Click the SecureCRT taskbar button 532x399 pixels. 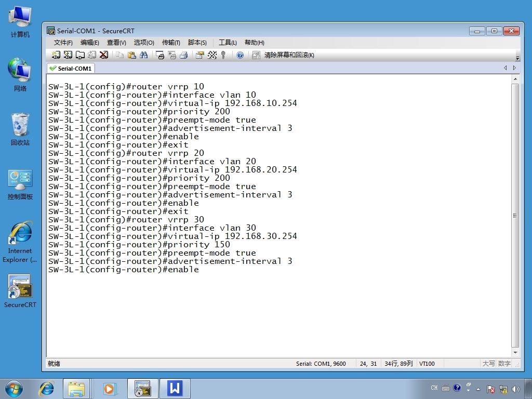[142, 389]
